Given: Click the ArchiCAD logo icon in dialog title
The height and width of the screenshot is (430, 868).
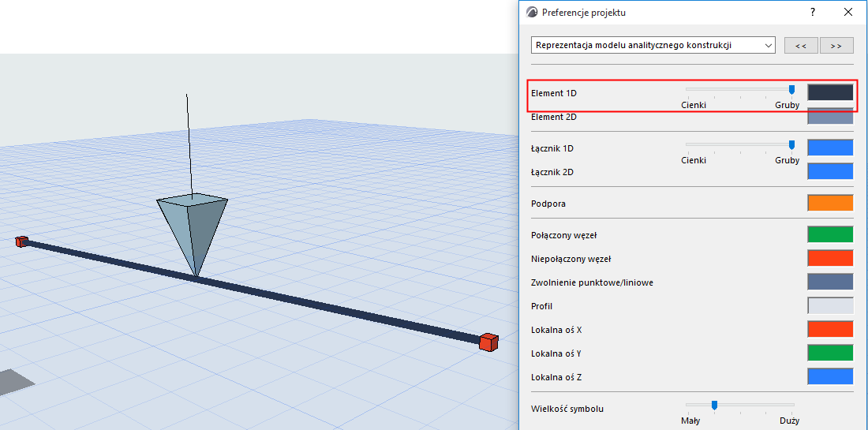Looking at the screenshot, I should [531, 12].
